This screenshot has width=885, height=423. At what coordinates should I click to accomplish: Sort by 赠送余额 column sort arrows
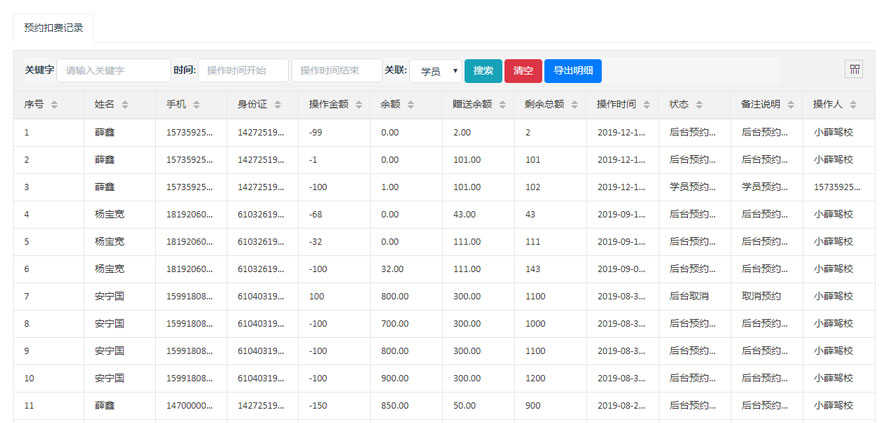502,105
